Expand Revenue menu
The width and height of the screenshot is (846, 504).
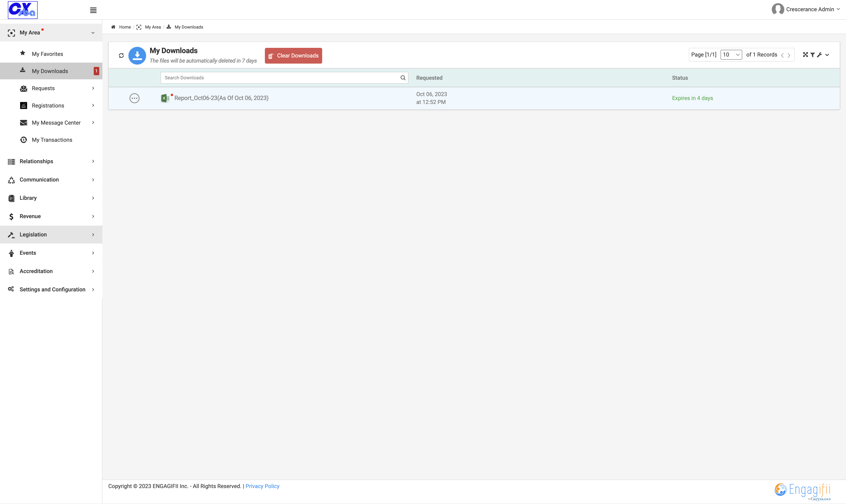(x=51, y=216)
